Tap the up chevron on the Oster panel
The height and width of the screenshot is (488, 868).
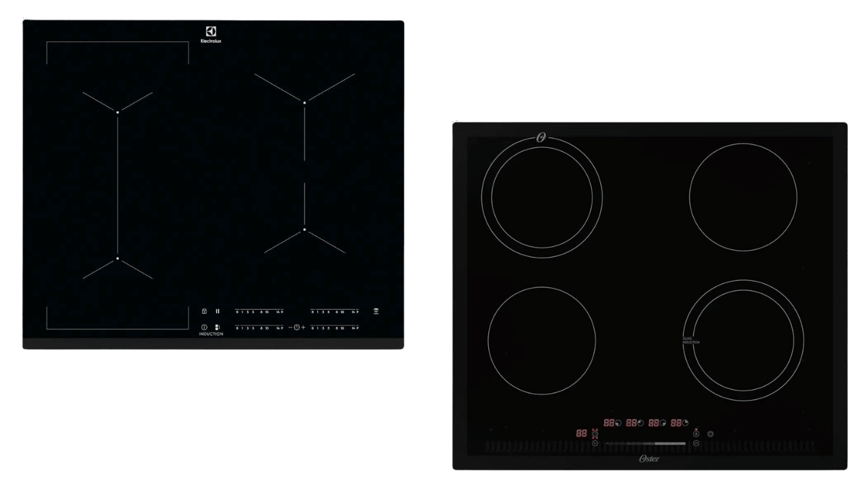696,443
